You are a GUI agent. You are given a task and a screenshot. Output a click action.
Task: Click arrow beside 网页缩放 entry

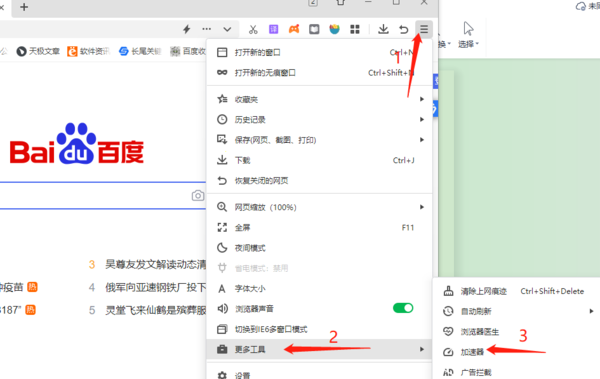click(x=422, y=207)
